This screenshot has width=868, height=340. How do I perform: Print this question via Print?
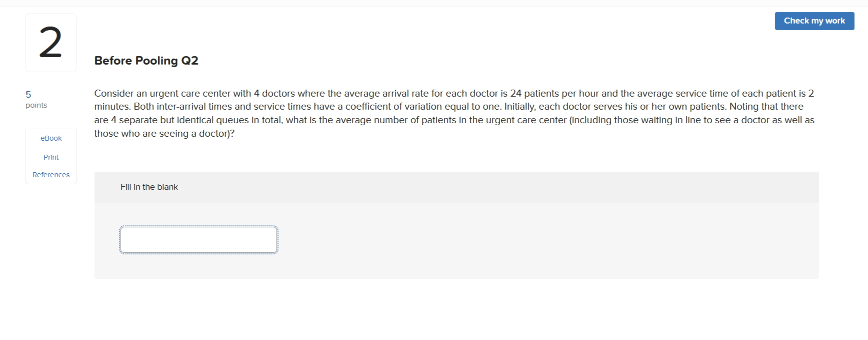point(50,157)
